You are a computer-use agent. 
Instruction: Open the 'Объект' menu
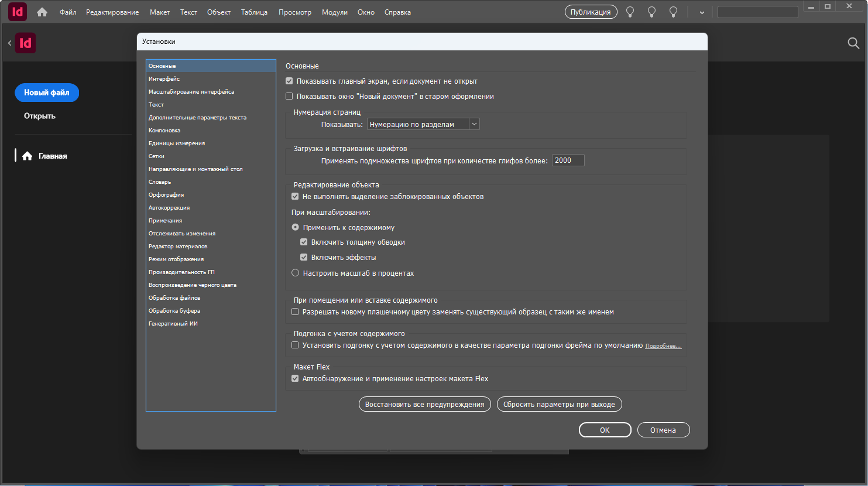[218, 12]
